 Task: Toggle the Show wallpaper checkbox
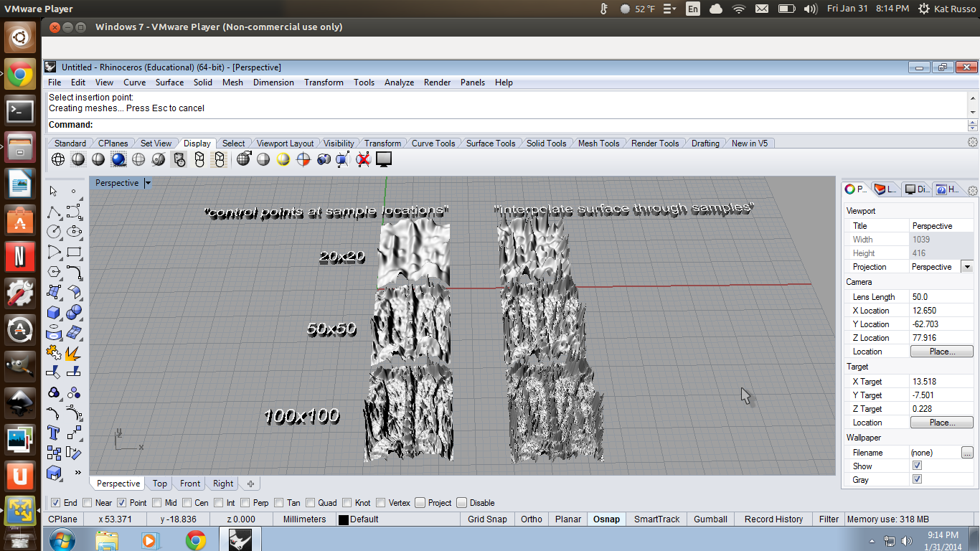pos(916,466)
